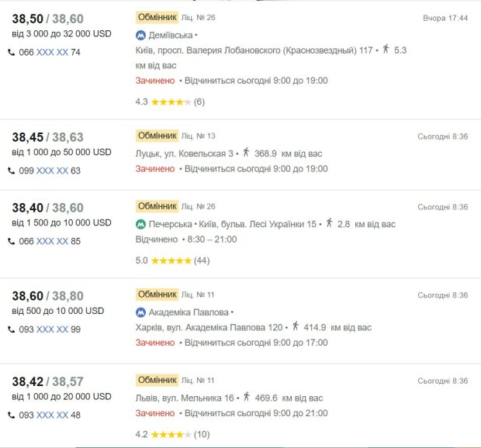481x448 pixels.
Task: Open the 5.0 star rating with 44 reviews
Action: [172, 260]
